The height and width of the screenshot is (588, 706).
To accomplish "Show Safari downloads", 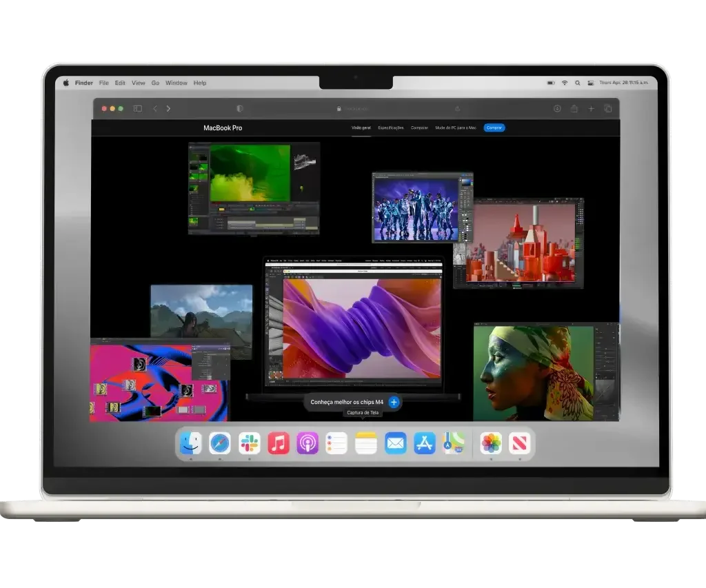I will click(557, 108).
